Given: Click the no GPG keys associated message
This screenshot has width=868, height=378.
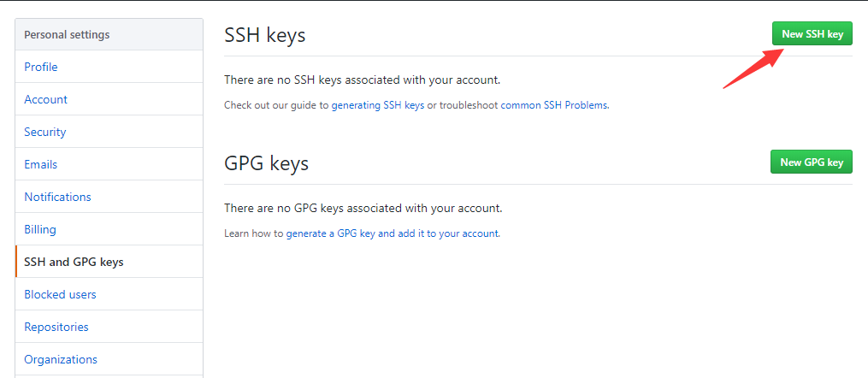Looking at the screenshot, I should point(363,208).
